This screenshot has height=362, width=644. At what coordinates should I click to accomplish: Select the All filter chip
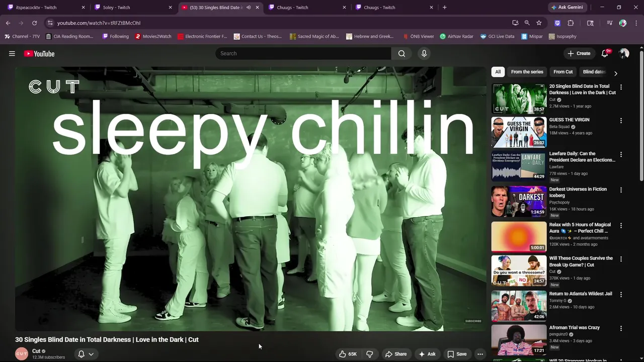pyautogui.click(x=498, y=72)
